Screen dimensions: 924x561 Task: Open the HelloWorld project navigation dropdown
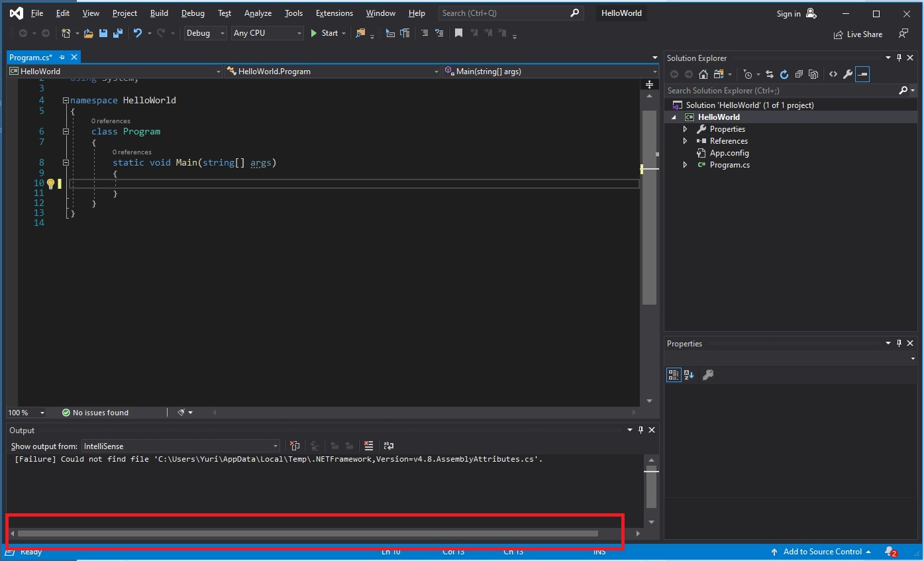click(x=115, y=72)
